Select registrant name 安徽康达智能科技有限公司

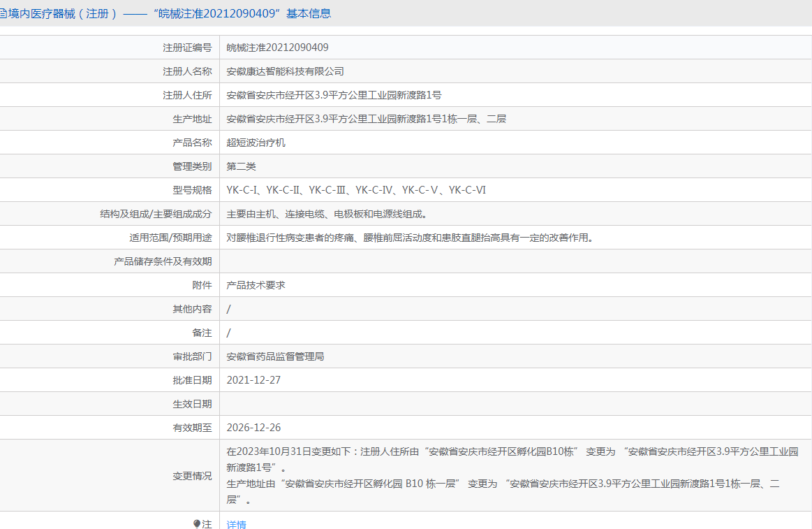click(286, 71)
